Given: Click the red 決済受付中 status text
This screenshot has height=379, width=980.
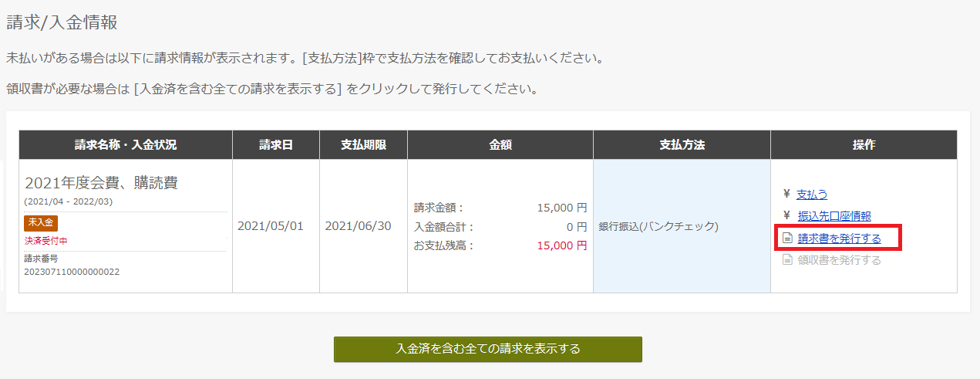Looking at the screenshot, I should coord(45,241).
